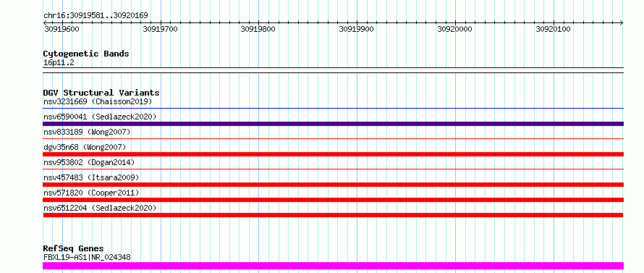
Task: Click ruler position 30919700
Action: (160, 29)
